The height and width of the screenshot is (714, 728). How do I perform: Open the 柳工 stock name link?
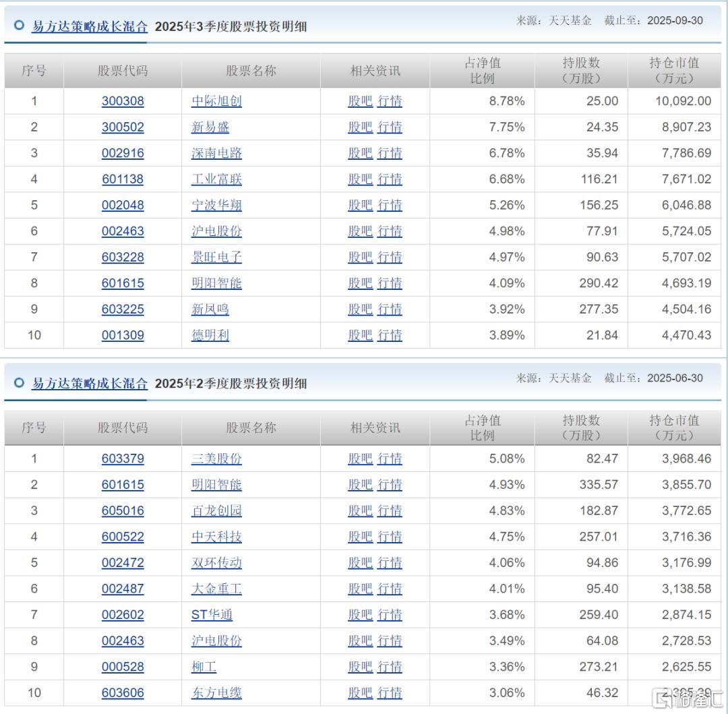[x=204, y=667]
